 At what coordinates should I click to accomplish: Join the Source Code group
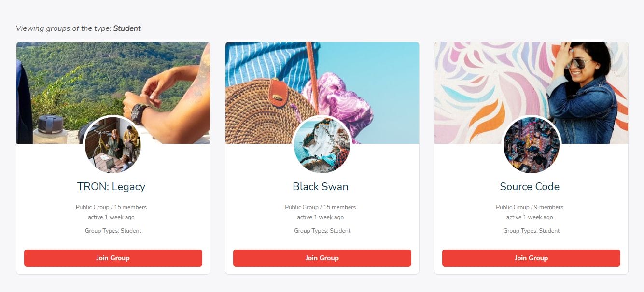[531, 258]
